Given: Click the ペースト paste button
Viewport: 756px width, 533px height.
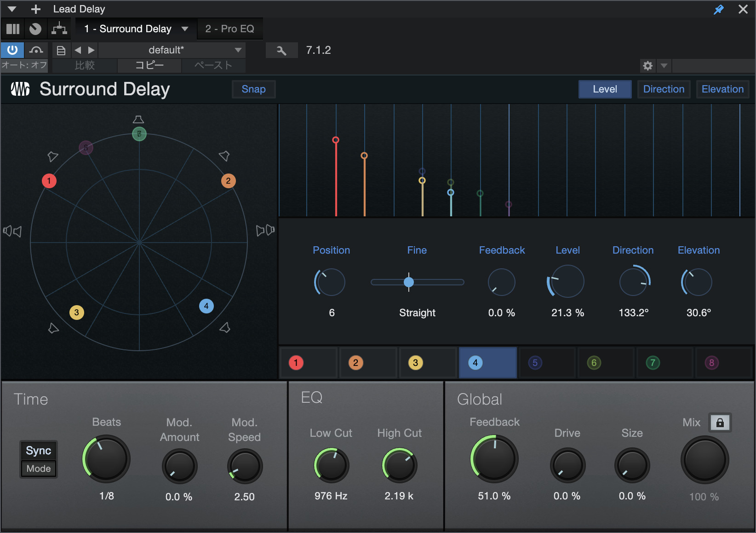Looking at the screenshot, I should (213, 65).
